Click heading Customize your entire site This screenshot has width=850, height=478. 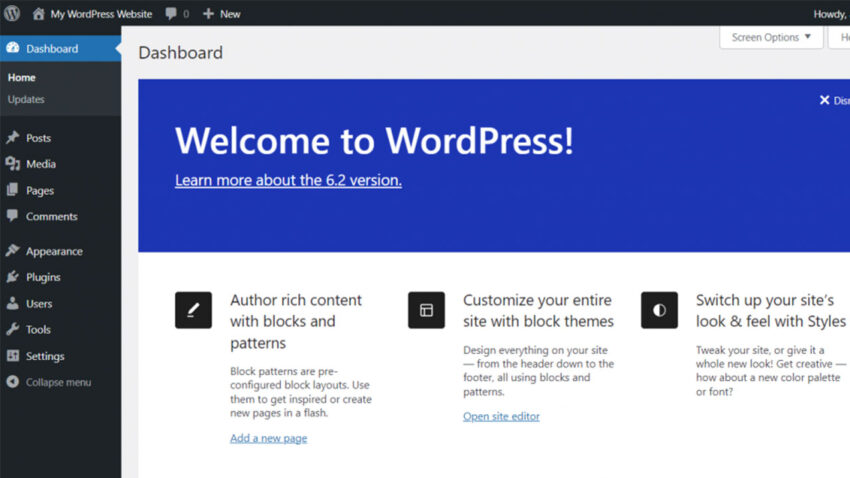538,311
